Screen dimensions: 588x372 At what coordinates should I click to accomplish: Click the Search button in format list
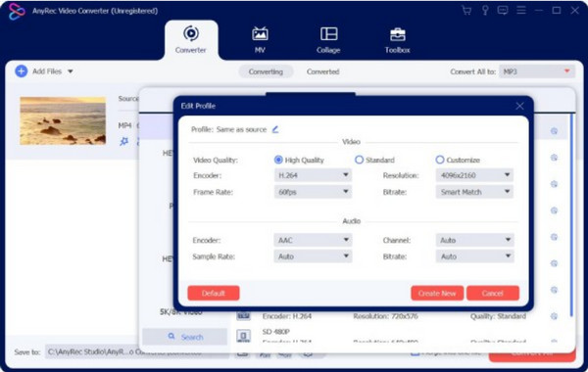click(x=185, y=337)
